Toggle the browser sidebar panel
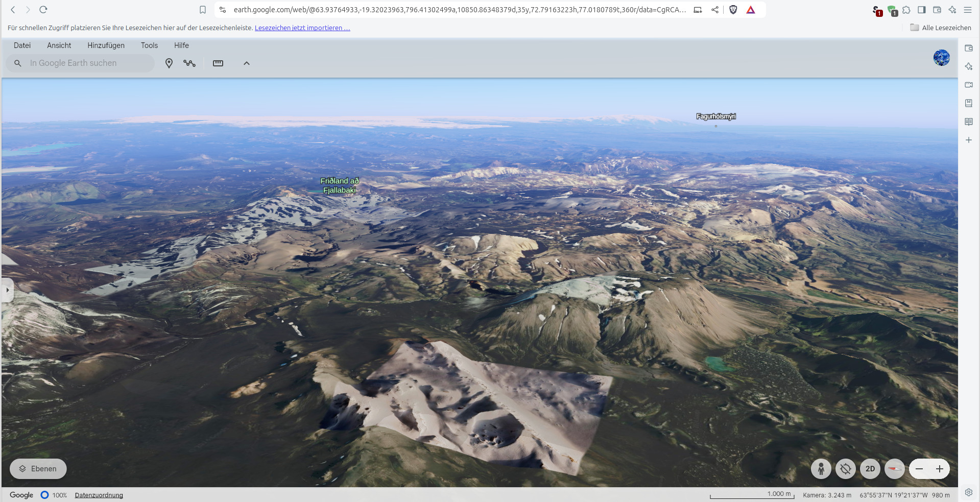This screenshot has height=502, width=980. coord(922,10)
